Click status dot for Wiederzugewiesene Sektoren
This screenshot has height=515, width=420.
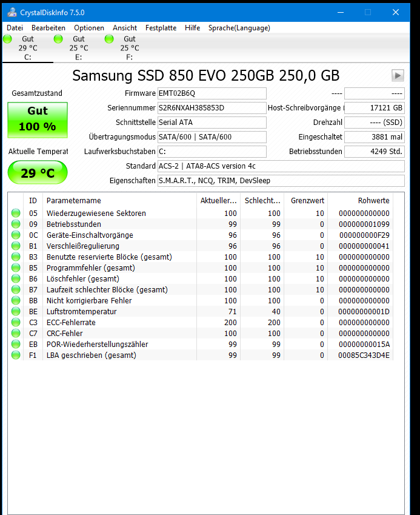coord(16,213)
